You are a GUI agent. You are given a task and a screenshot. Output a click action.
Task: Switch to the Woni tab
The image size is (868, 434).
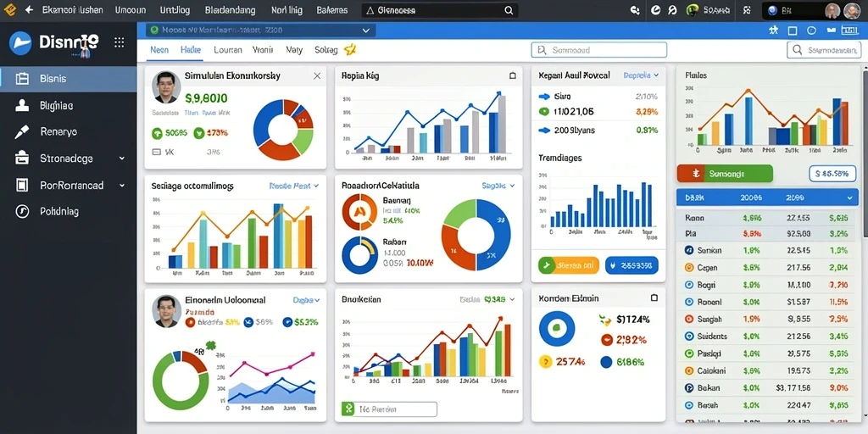tap(263, 50)
